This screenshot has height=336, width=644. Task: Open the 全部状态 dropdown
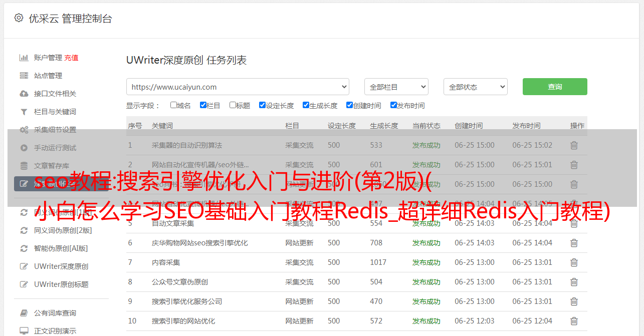[476, 87]
